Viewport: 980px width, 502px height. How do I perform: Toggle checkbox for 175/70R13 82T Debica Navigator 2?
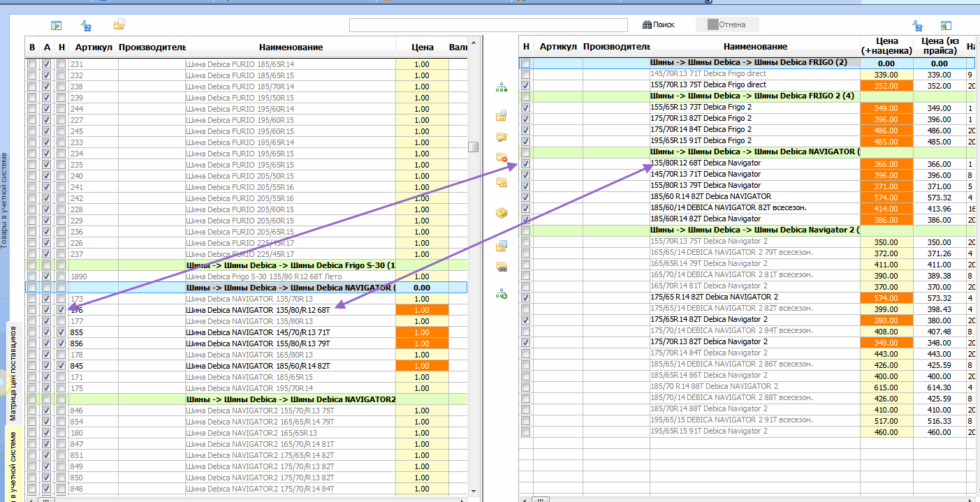click(x=525, y=342)
